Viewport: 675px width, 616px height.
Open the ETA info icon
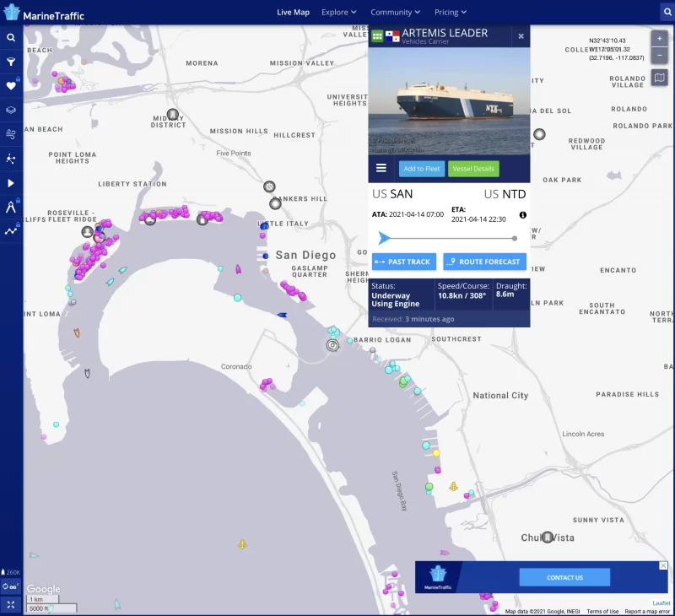522,215
